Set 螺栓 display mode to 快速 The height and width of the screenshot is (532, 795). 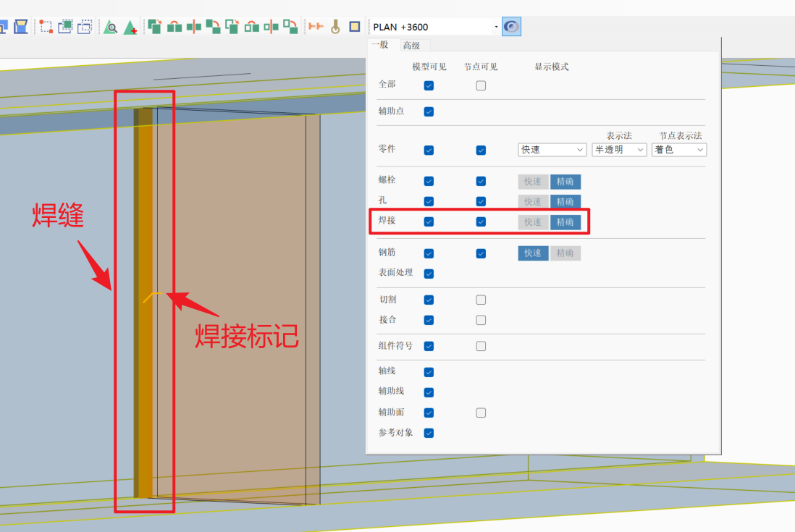[533, 182]
